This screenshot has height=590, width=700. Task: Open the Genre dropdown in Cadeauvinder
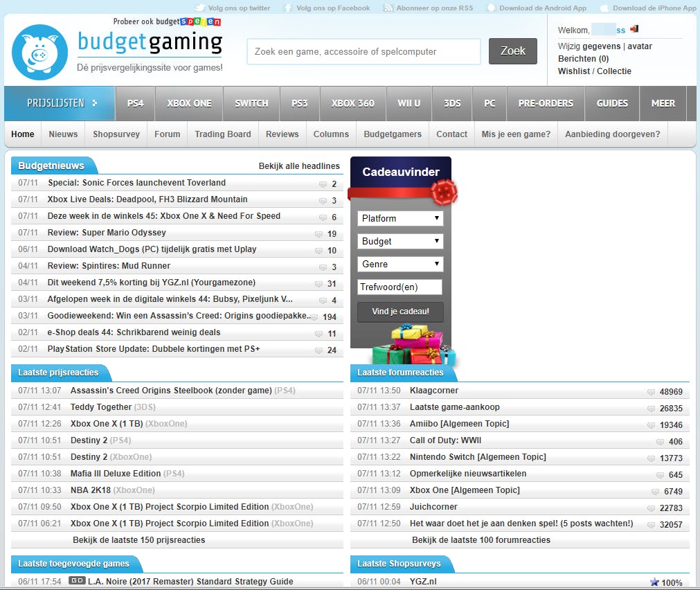pyautogui.click(x=400, y=264)
